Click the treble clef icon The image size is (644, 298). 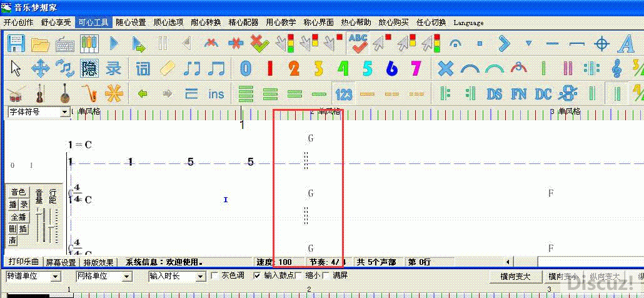point(617,68)
